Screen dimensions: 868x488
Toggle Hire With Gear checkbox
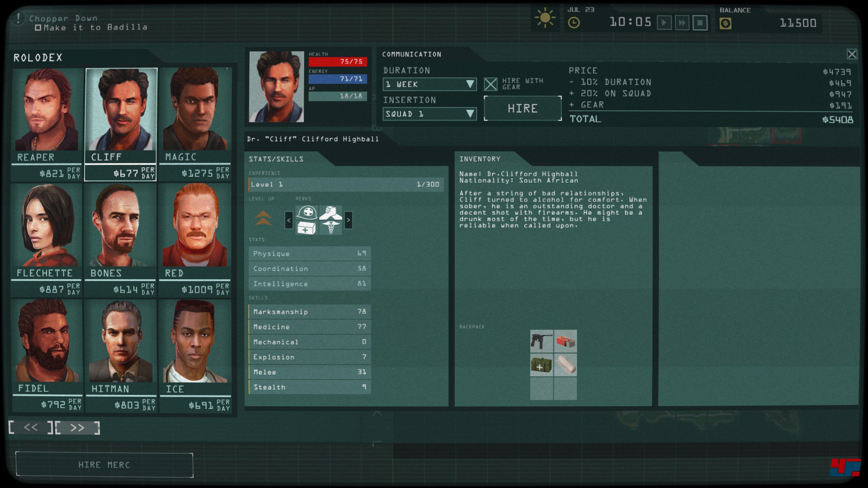491,84
